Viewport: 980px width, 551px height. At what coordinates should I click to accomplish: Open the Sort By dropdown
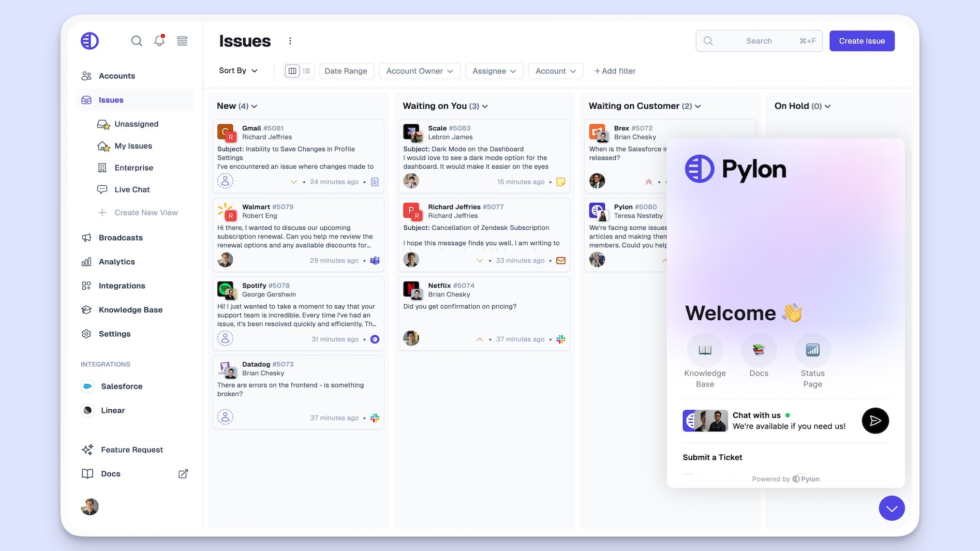pyautogui.click(x=238, y=70)
